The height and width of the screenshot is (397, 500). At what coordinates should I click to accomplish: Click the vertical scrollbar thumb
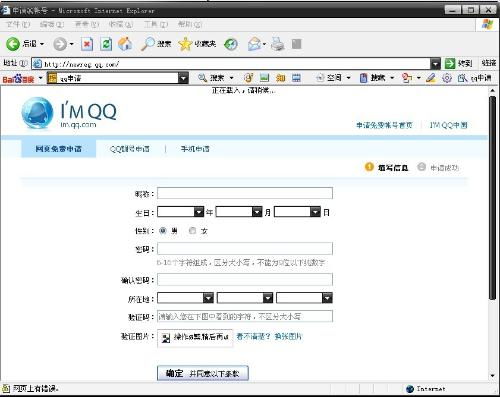493,197
